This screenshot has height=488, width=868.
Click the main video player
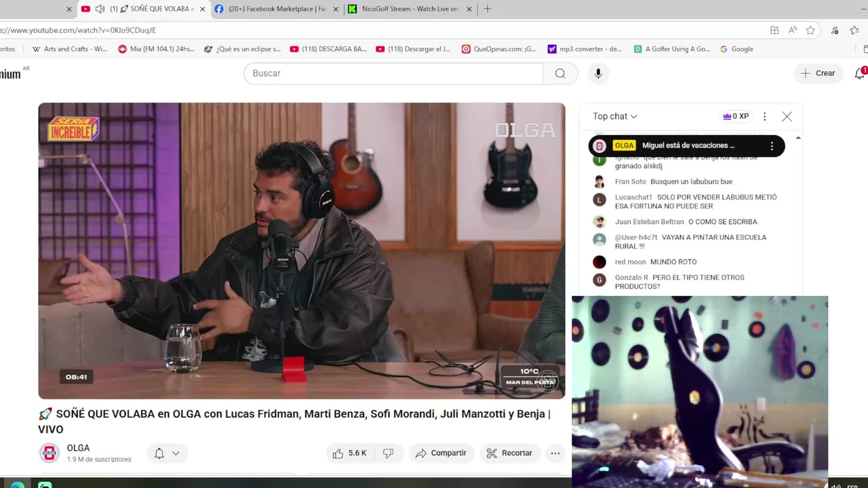[x=301, y=251]
